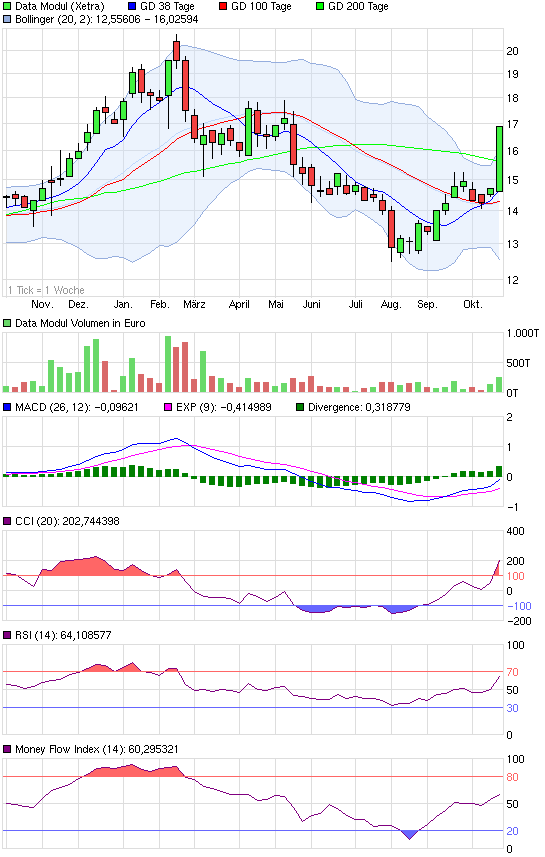Click the Feb. label on time axis
Viewport: 545px width, 857px height.
(x=160, y=304)
